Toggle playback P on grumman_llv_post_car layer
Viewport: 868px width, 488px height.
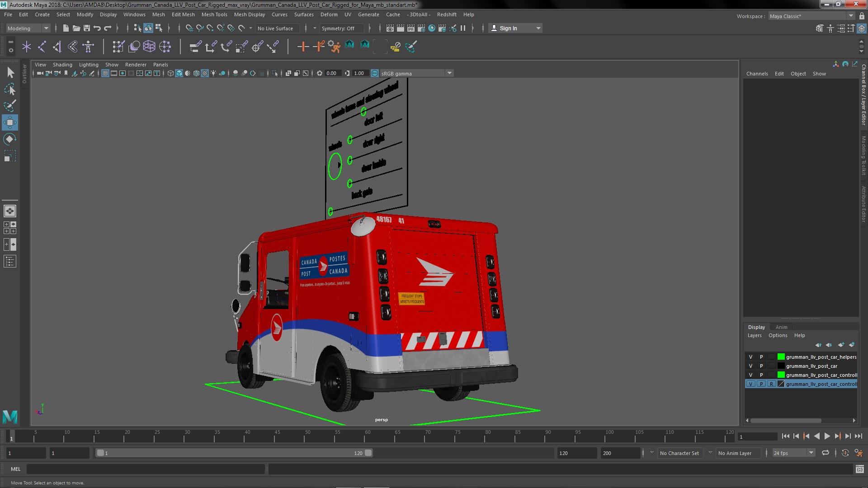[761, 366]
